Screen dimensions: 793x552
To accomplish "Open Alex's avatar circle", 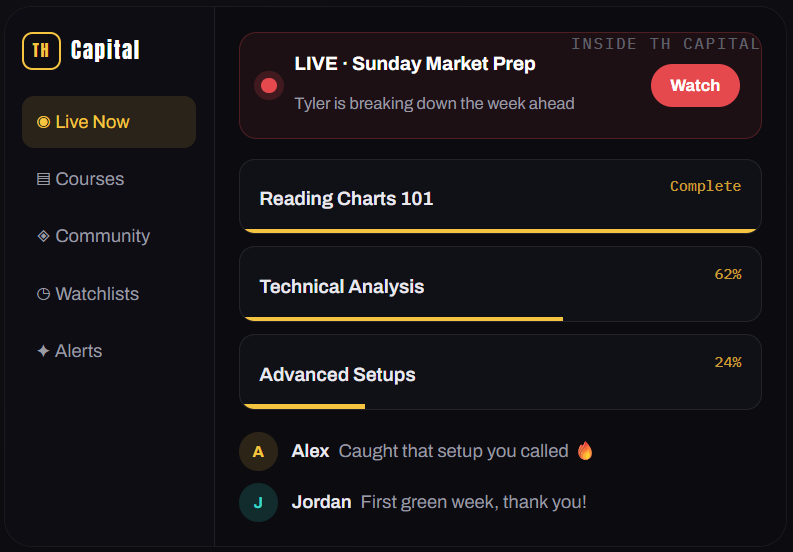I will pos(258,451).
